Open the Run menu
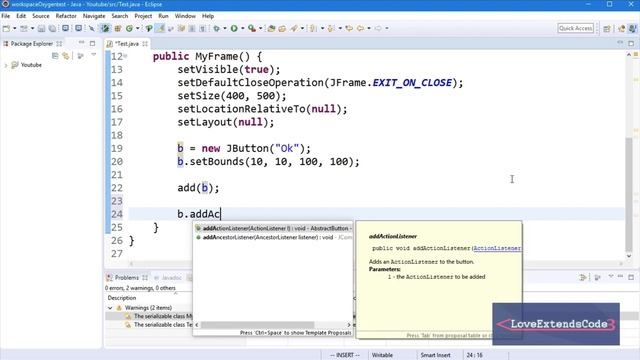The width and height of the screenshot is (640, 360). tap(163, 16)
